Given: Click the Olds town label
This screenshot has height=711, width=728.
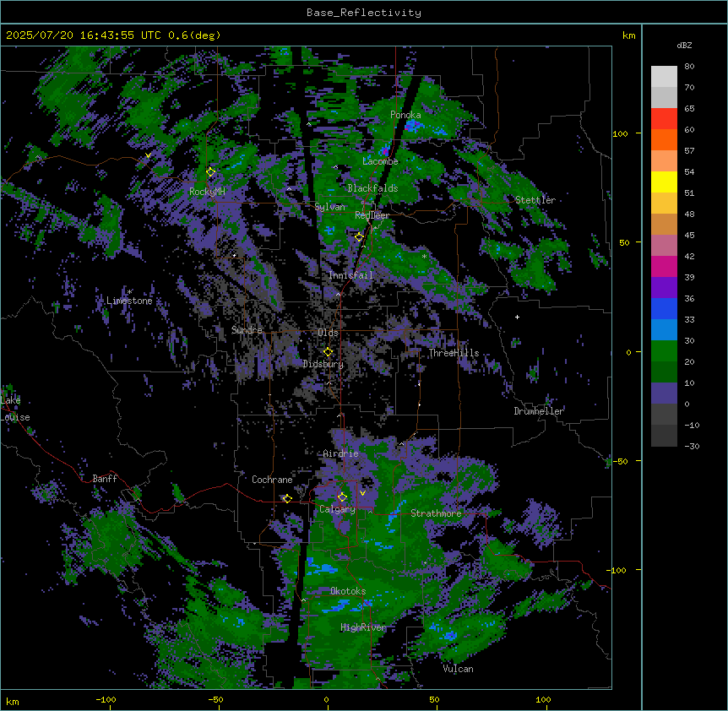Looking at the screenshot, I should pos(328,333).
